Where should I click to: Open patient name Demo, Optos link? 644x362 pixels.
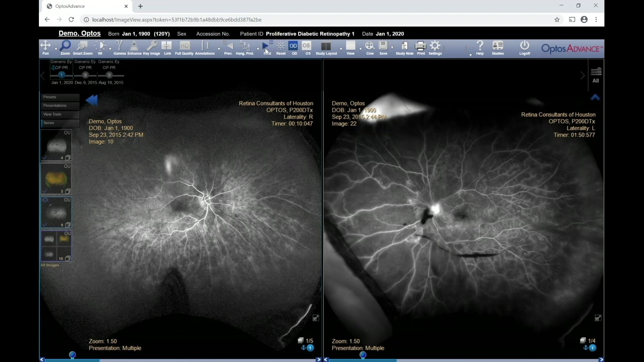coord(79,34)
